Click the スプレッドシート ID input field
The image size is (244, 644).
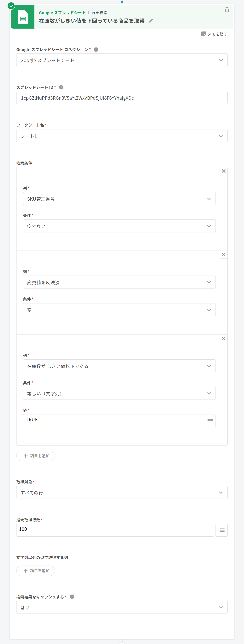tap(122, 98)
